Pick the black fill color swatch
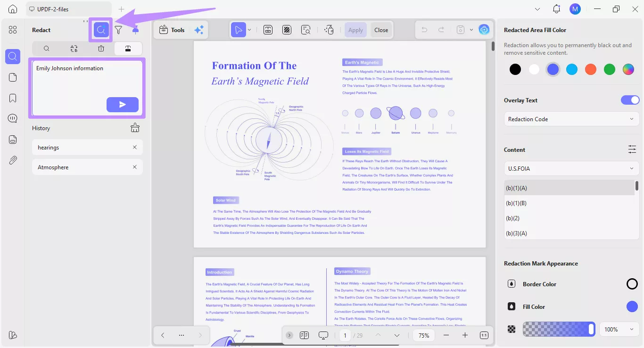The width and height of the screenshot is (644, 348). (515, 69)
